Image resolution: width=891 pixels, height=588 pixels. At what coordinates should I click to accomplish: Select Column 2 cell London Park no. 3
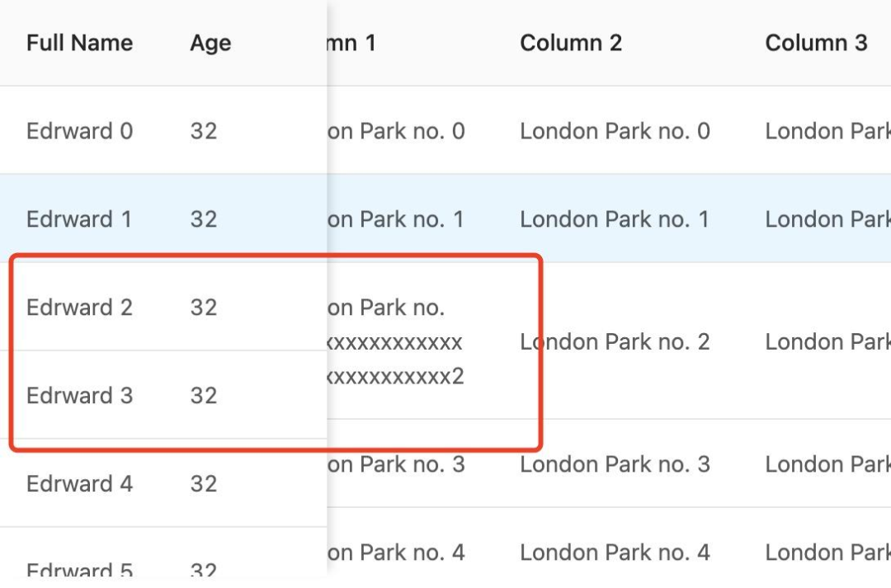(615, 464)
